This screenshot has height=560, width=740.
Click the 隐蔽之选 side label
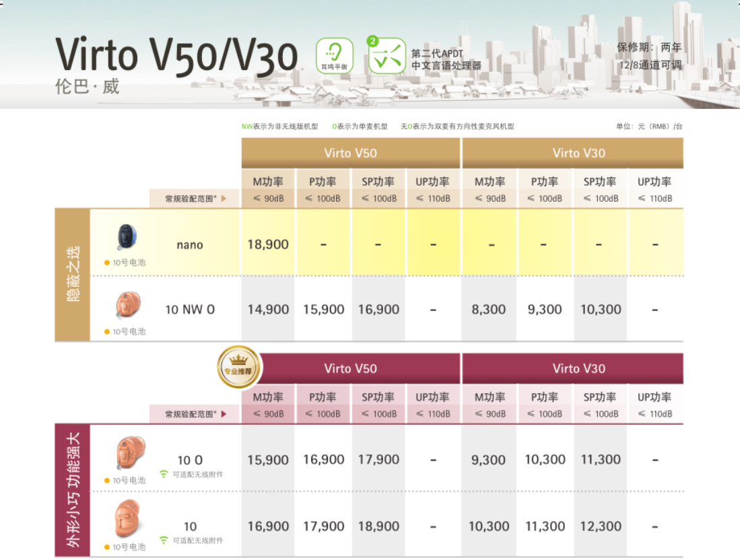73,274
